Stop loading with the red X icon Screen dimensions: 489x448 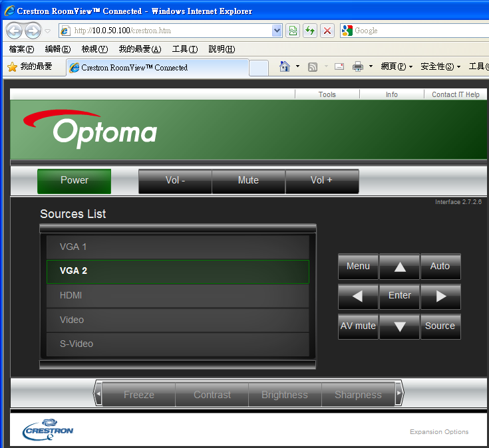click(327, 31)
